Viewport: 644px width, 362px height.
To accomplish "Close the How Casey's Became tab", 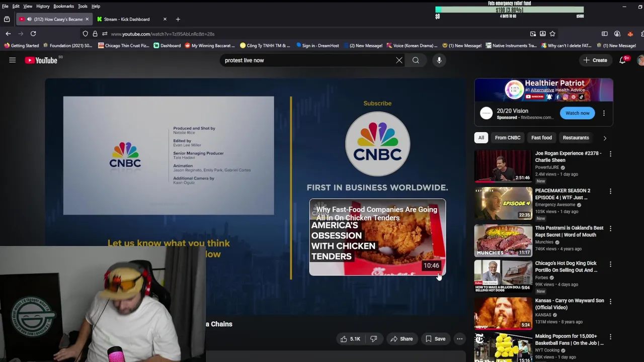I will (x=87, y=19).
